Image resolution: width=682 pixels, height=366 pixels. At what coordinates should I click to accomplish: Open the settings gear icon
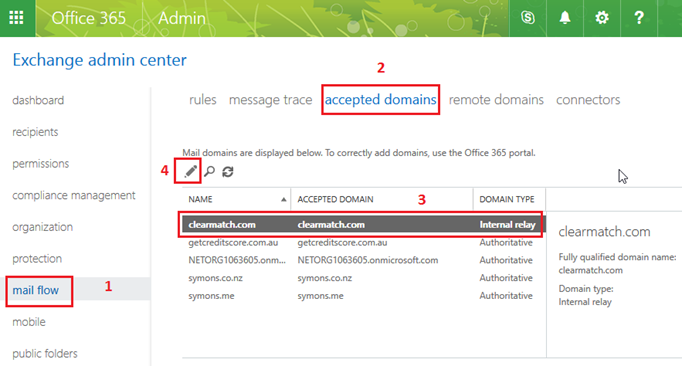602,18
